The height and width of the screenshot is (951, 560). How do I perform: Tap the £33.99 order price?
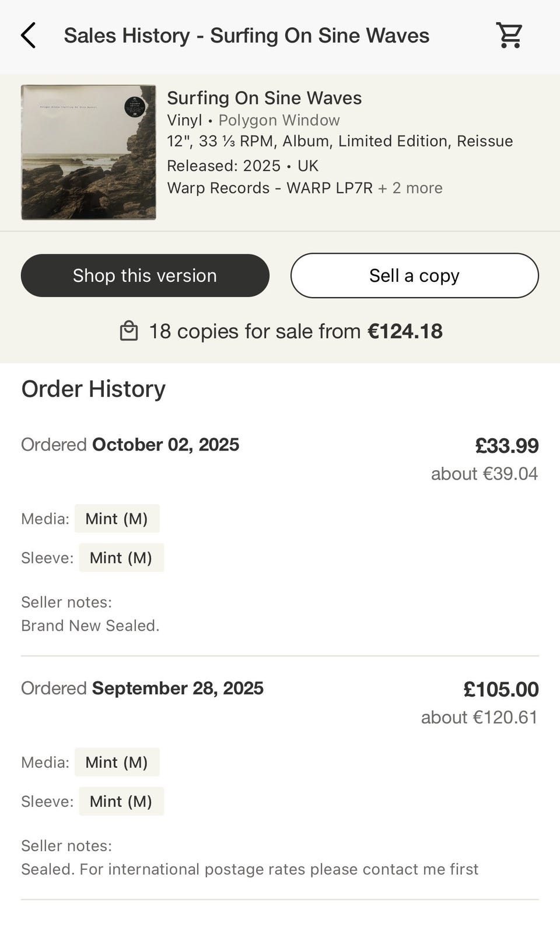pos(506,446)
